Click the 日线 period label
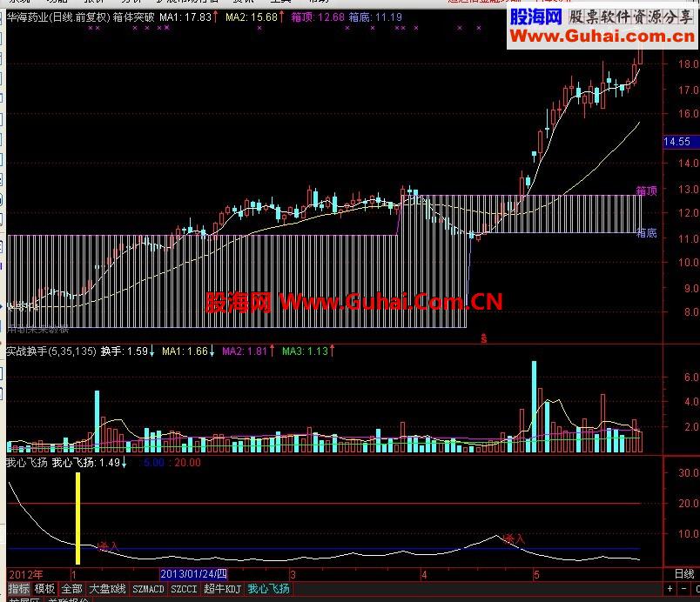Image resolution: width=700 pixels, height=602 pixels. tap(684, 574)
